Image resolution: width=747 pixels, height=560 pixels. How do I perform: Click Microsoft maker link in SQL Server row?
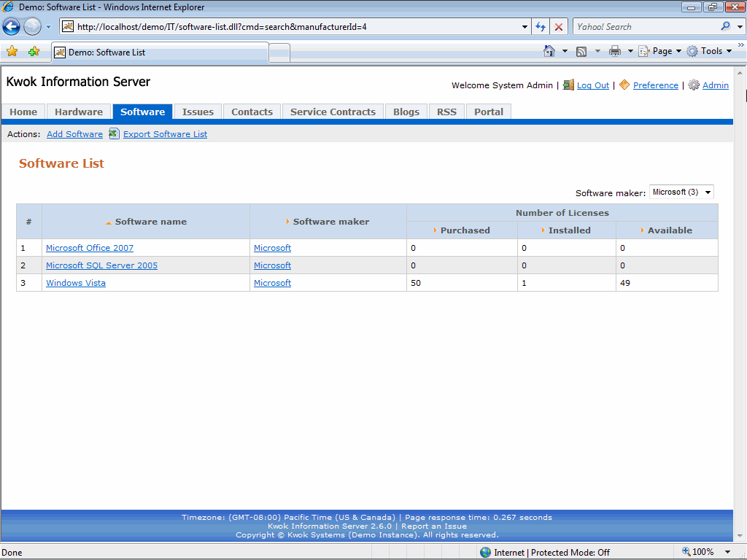[x=272, y=265]
